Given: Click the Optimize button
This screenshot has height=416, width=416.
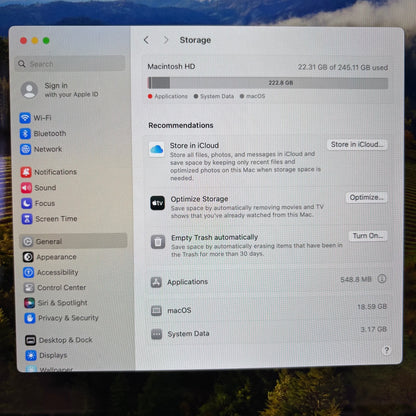Looking at the screenshot, I should coord(366,197).
